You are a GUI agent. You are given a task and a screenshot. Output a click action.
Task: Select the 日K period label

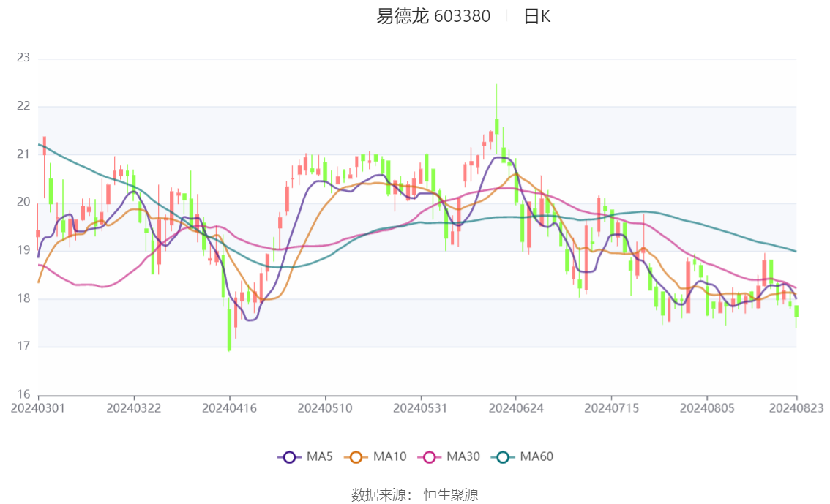[x=537, y=17]
